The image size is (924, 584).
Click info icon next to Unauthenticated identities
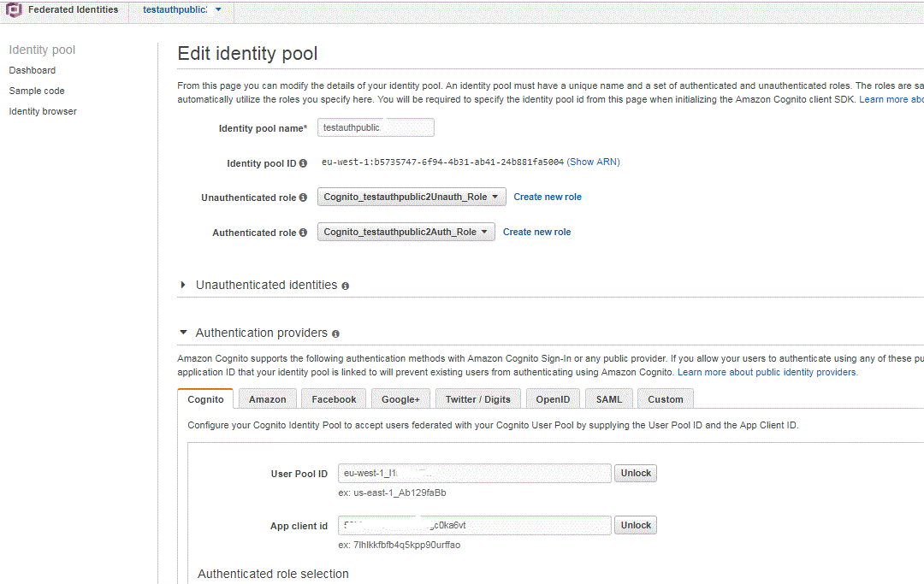tap(346, 286)
